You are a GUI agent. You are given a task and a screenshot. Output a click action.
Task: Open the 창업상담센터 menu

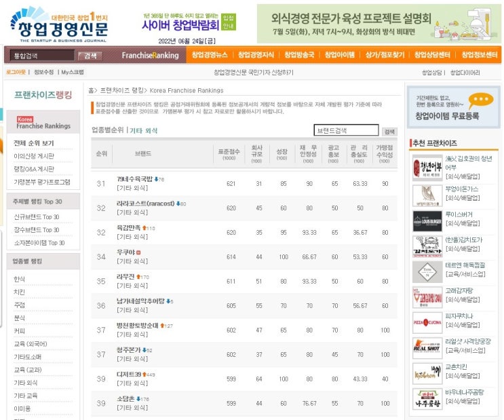coord(432,55)
